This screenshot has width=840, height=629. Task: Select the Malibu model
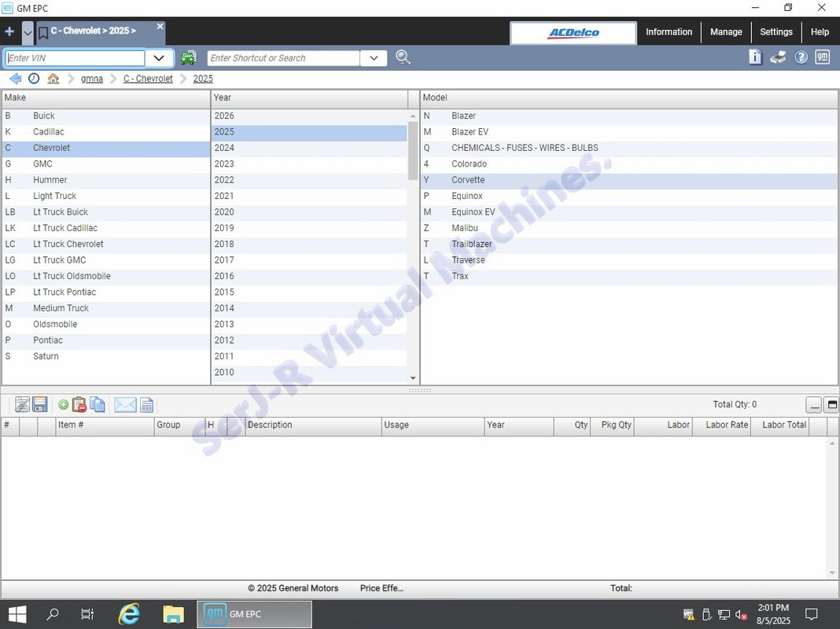coord(629,228)
